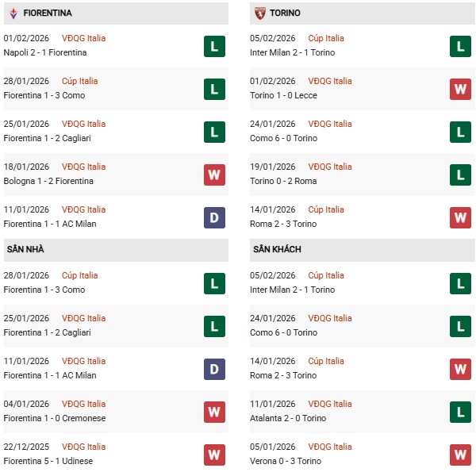The image size is (476, 472).
Task: Click the W badge for Fiorentina 5-1 Udinese
Action: 214,455
